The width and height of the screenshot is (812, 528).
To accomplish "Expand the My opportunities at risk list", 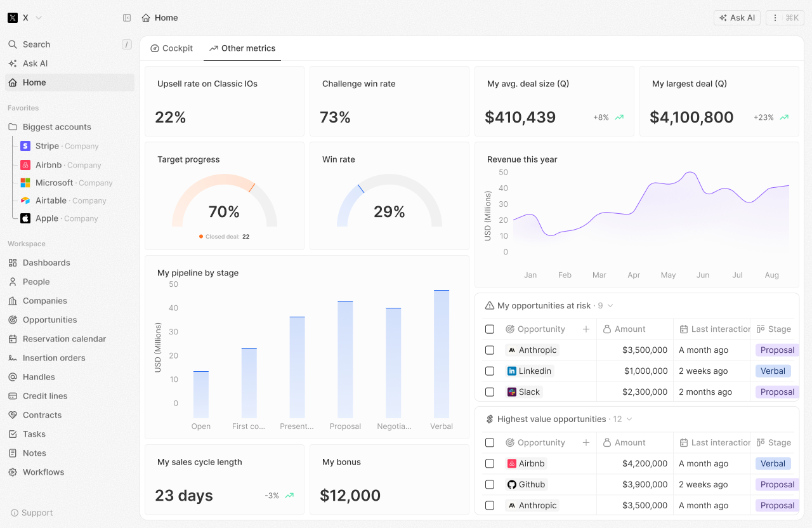I will (x=611, y=305).
